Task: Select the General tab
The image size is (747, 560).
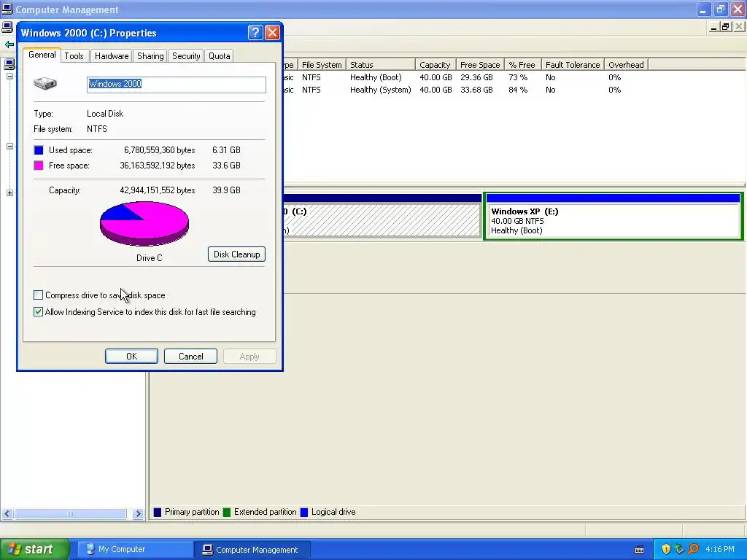Action: [x=42, y=55]
